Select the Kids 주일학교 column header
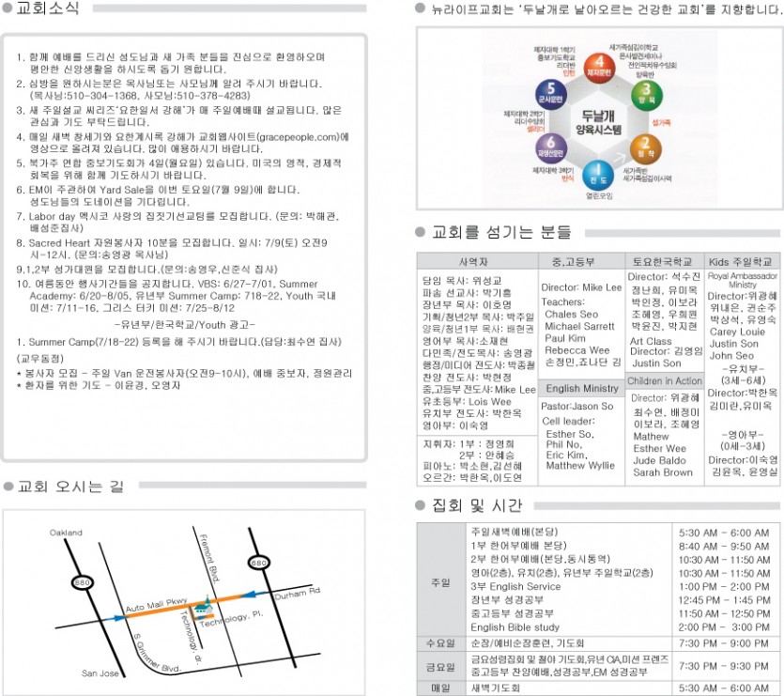The width and height of the screenshot is (784, 696). tap(740, 261)
